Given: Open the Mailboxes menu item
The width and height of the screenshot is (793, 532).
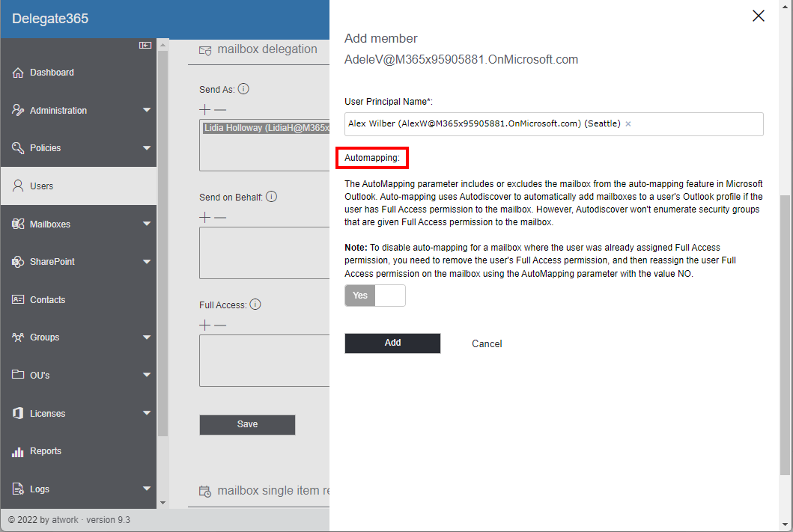Looking at the screenshot, I should (79, 224).
